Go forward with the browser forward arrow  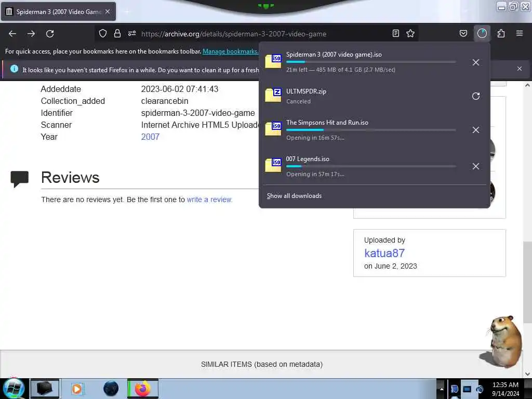point(31,34)
